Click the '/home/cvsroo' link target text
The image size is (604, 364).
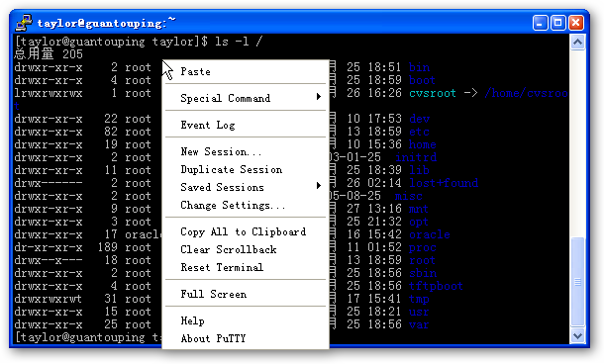[526, 93]
